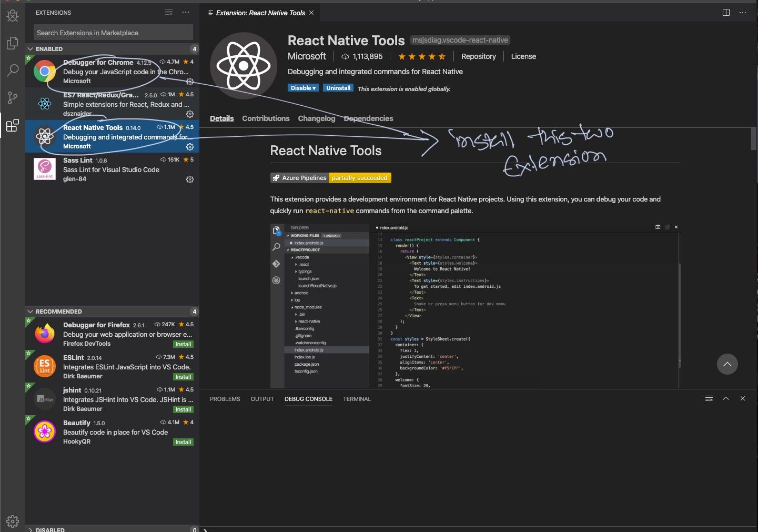758x532 pixels.
Task: Click the extension details page scrollbar
Action: tap(754, 138)
